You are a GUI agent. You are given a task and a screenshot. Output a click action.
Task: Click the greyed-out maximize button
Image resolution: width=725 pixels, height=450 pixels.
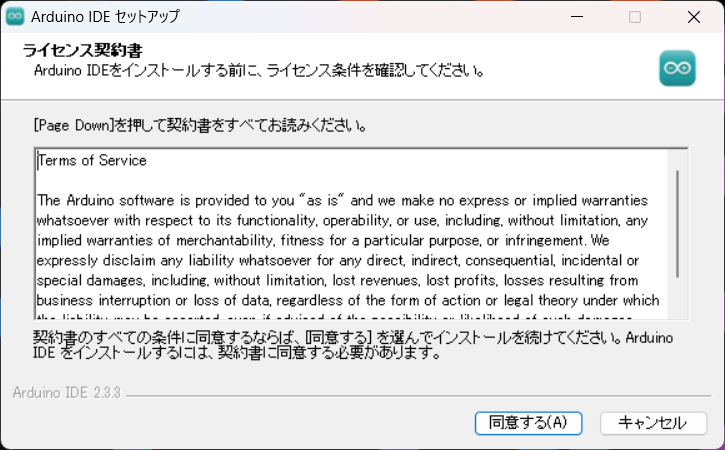[635, 17]
